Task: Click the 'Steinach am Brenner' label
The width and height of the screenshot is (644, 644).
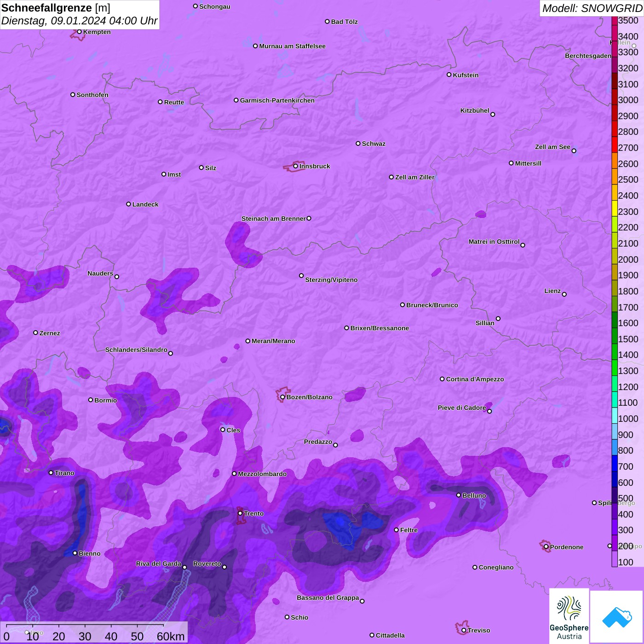Action: [x=273, y=218]
